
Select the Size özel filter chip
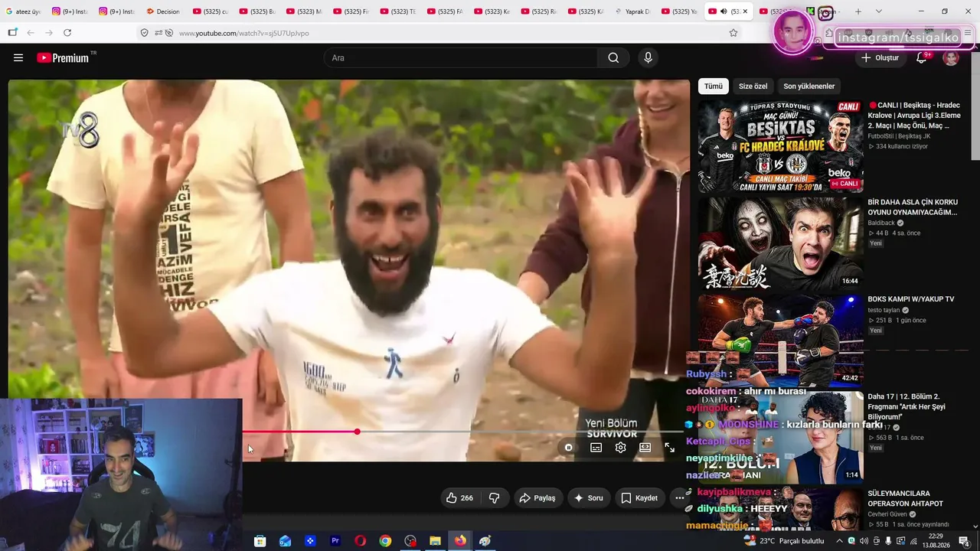point(753,86)
